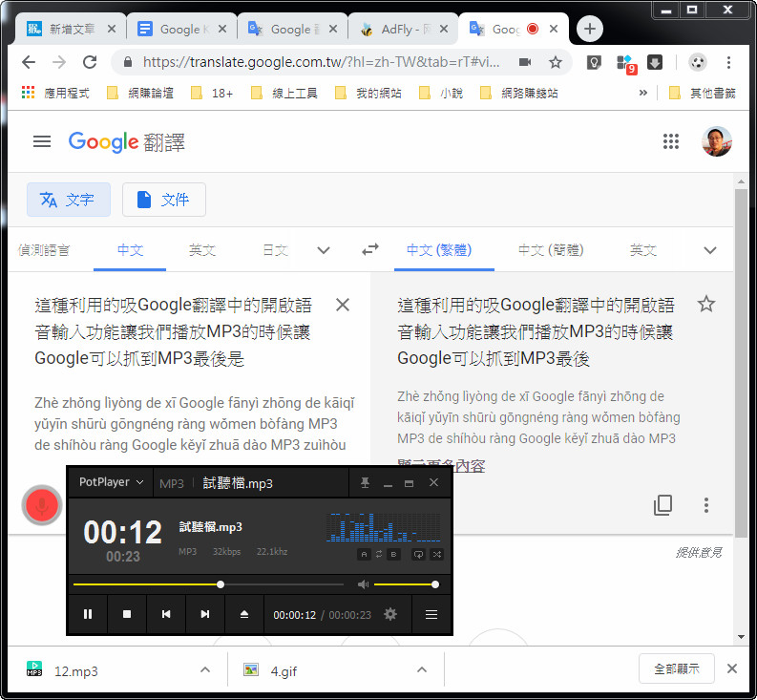Reload the page in Chrome
Image resolution: width=757 pixels, height=700 pixels.
[x=90, y=62]
